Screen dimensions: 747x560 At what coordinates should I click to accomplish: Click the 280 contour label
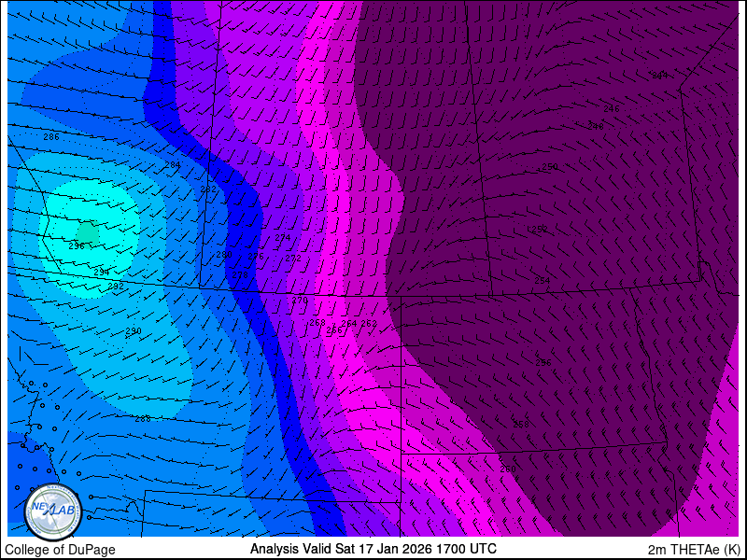[224, 255]
